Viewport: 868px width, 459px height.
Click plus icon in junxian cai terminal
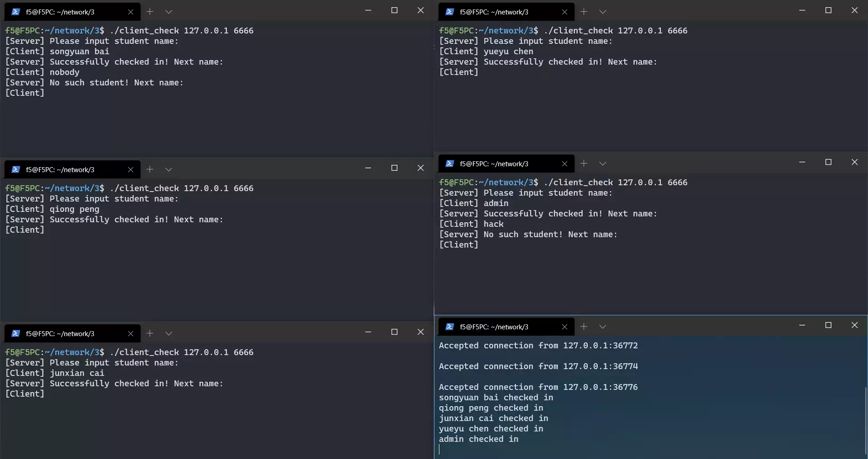150,333
